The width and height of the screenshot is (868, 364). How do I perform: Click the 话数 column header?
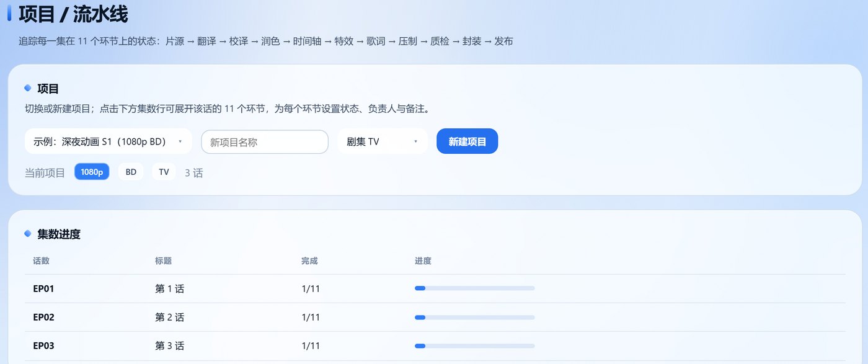pos(41,261)
